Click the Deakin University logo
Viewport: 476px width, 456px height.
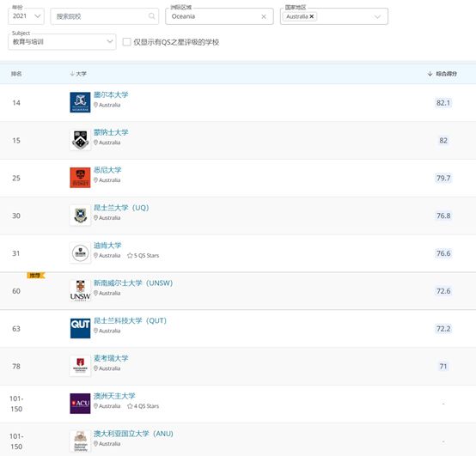80,252
